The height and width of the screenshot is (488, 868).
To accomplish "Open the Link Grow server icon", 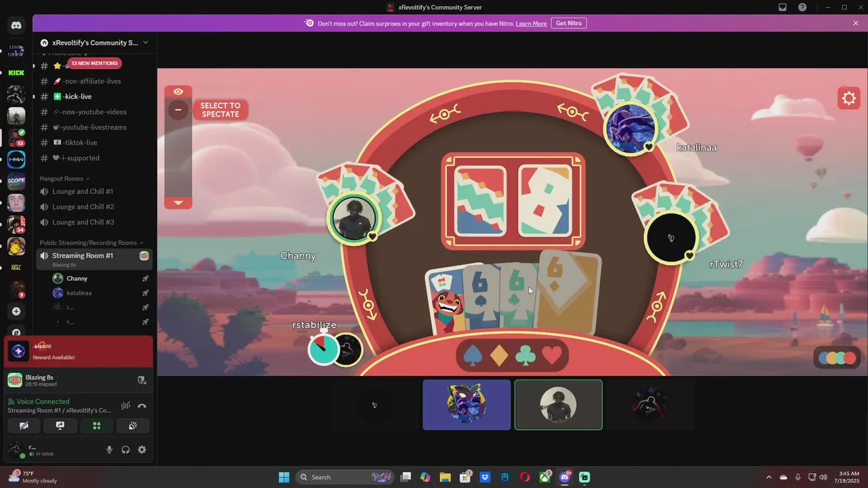I will [x=16, y=51].
